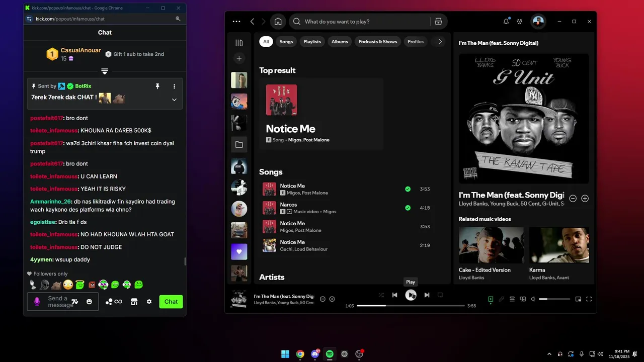This screenshot has height=362, width=644.
Task: Open the emote picker in Kick chat
Action: (89, 302)
